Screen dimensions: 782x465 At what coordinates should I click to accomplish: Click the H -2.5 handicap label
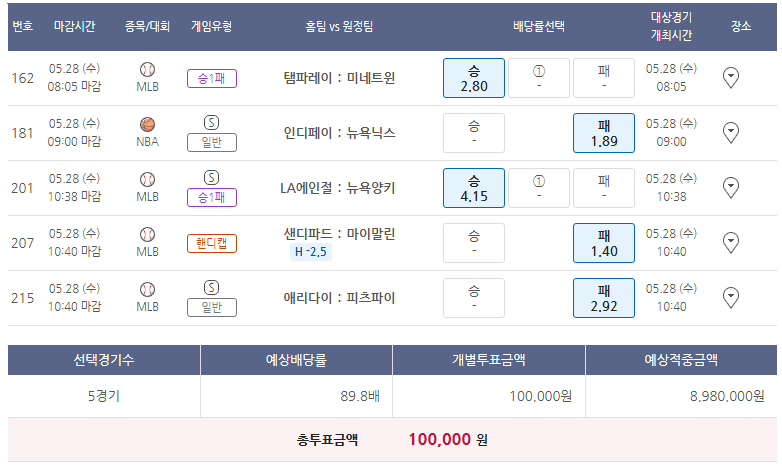tap(311, 252)
